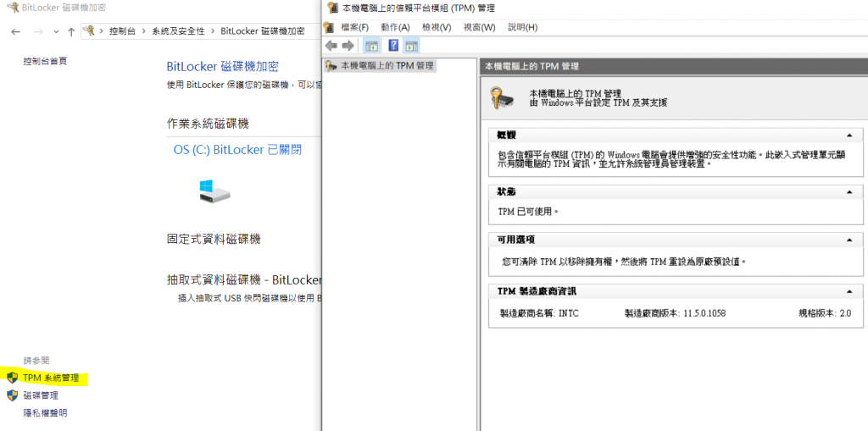This screenshot has height=431, width=868.
Task: Select 系統及安全性 breadcrumb
Action: coord(178,31)
